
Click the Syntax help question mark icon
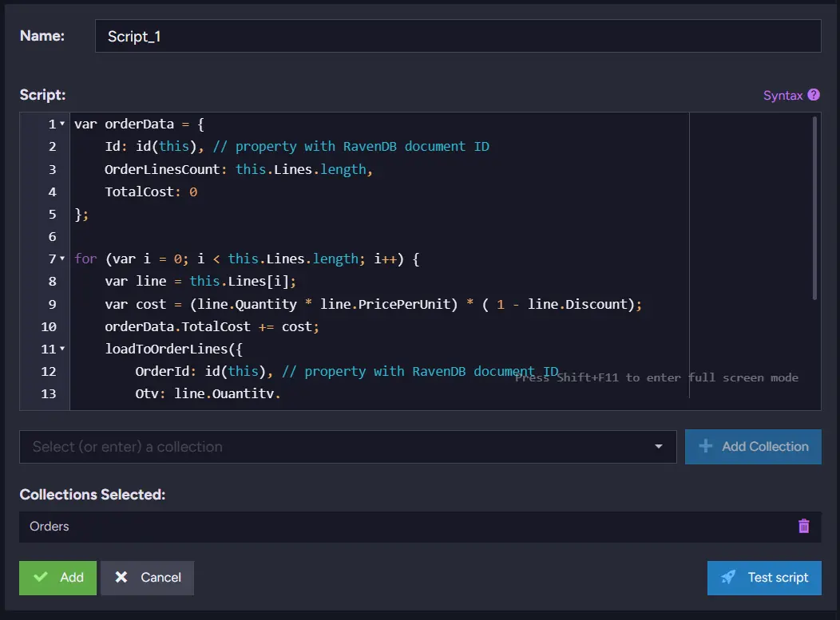click(x=813, y=95)
